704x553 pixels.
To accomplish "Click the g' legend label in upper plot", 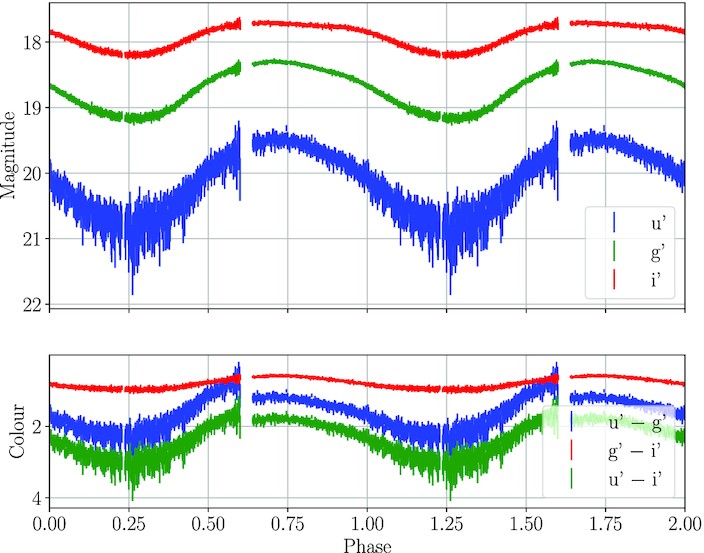I will click(x=657, y=253).
